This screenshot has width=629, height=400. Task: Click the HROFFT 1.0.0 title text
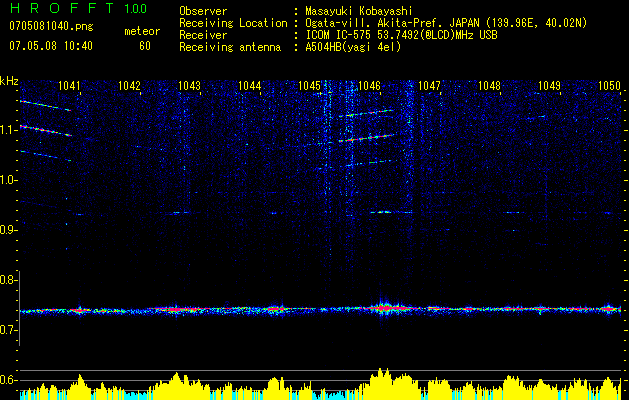pos(78,8)
